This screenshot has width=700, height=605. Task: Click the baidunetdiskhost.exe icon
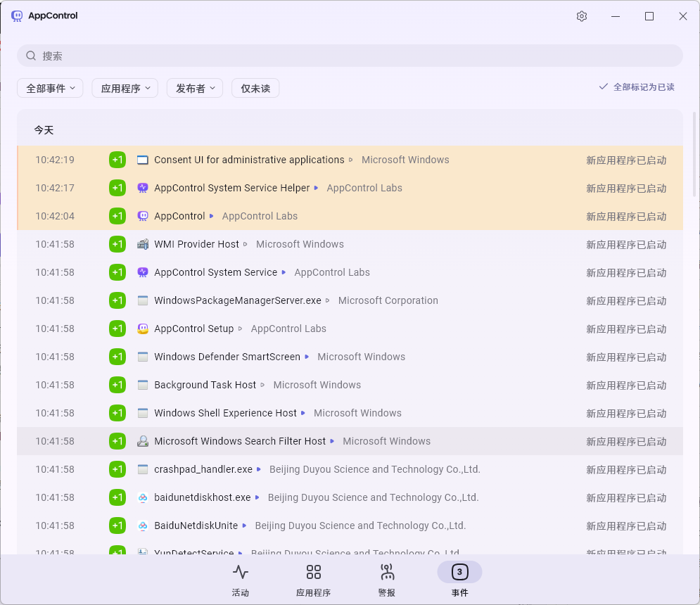click(x=142, y=497)
